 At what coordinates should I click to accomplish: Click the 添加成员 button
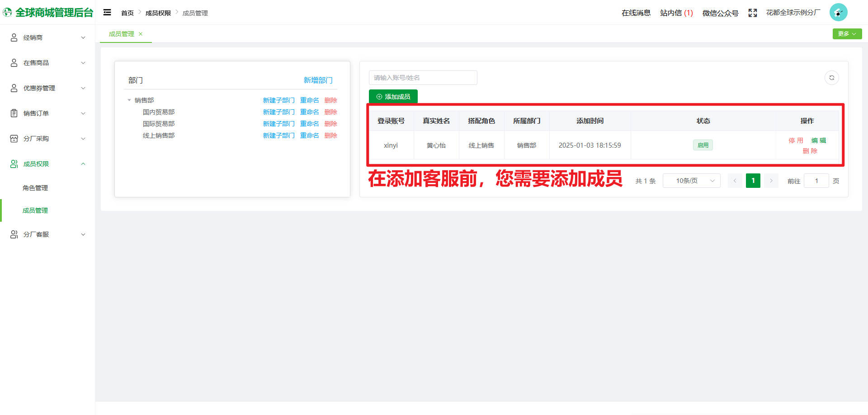pos(393,97)
